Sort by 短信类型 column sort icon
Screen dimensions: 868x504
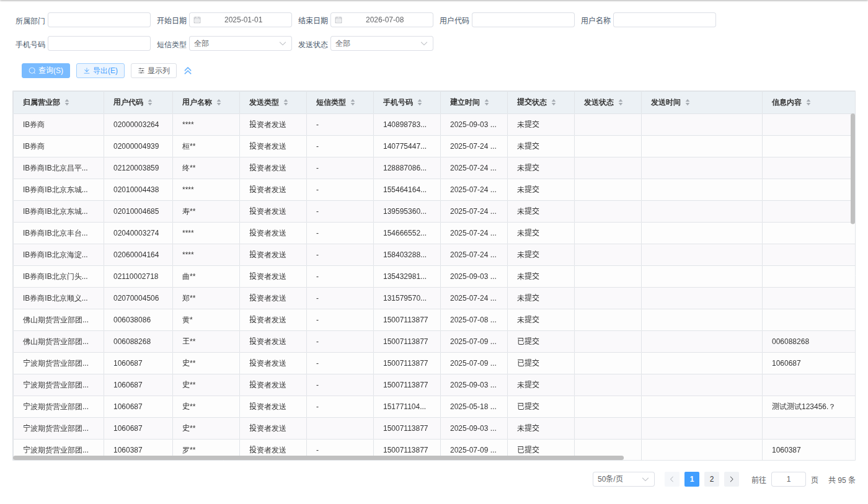(353, 102)
